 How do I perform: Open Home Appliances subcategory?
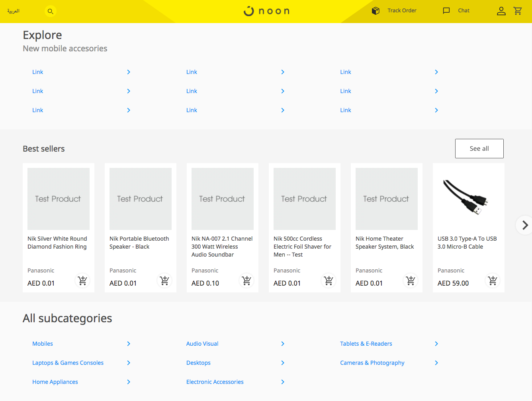55,382
